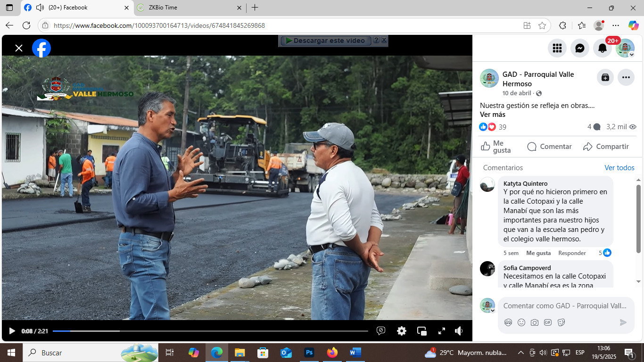This screenshot has height=362, width=644.
Task: Mute the Facebook browser tab audio
Action: pos(40,8)
